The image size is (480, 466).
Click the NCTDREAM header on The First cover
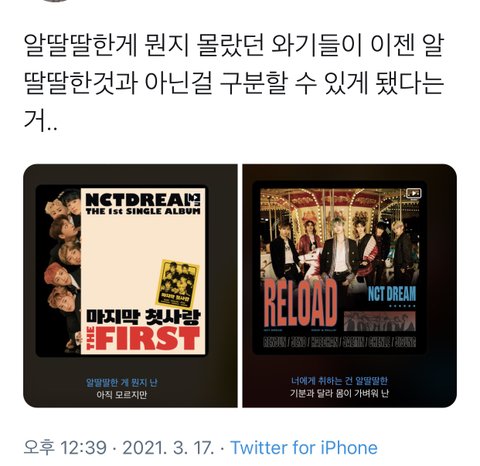pyautogui.click(x=143, y=200)
